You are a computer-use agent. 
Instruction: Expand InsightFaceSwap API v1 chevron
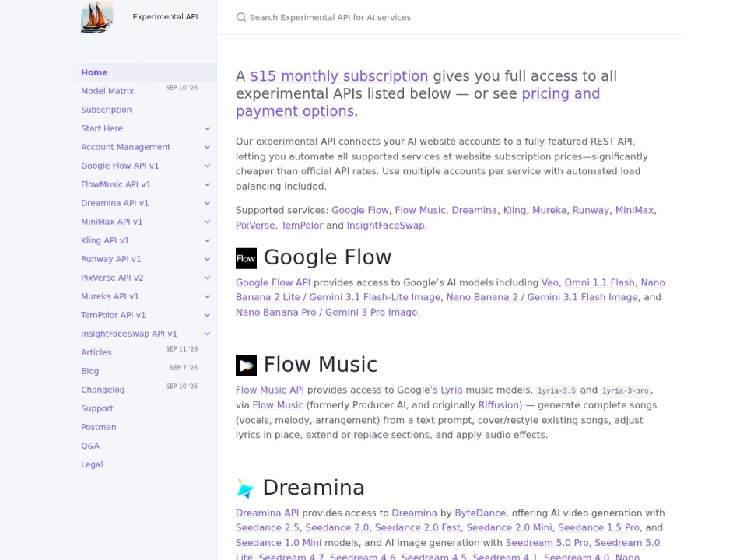pos(207,334)
